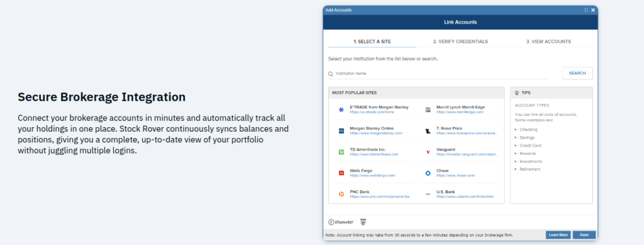Click the lightbulb icon beside Tips
Viewport: 644px width, 245px height.
(517, 93)
